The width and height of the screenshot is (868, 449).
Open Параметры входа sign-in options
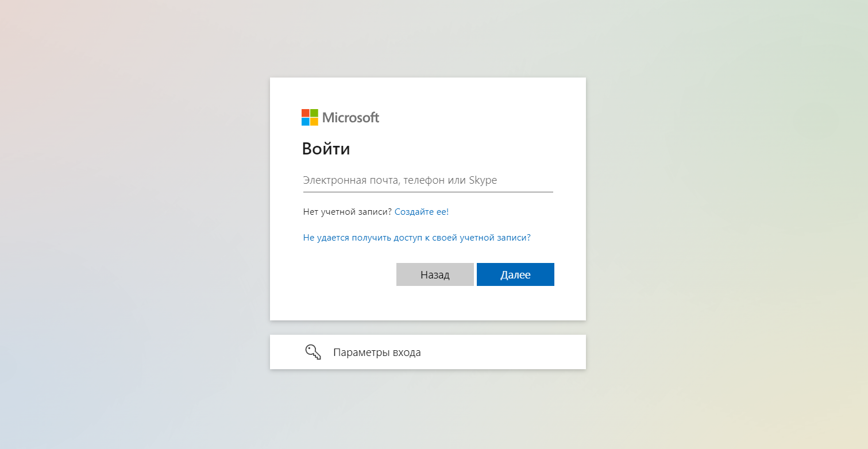(428, 352)
